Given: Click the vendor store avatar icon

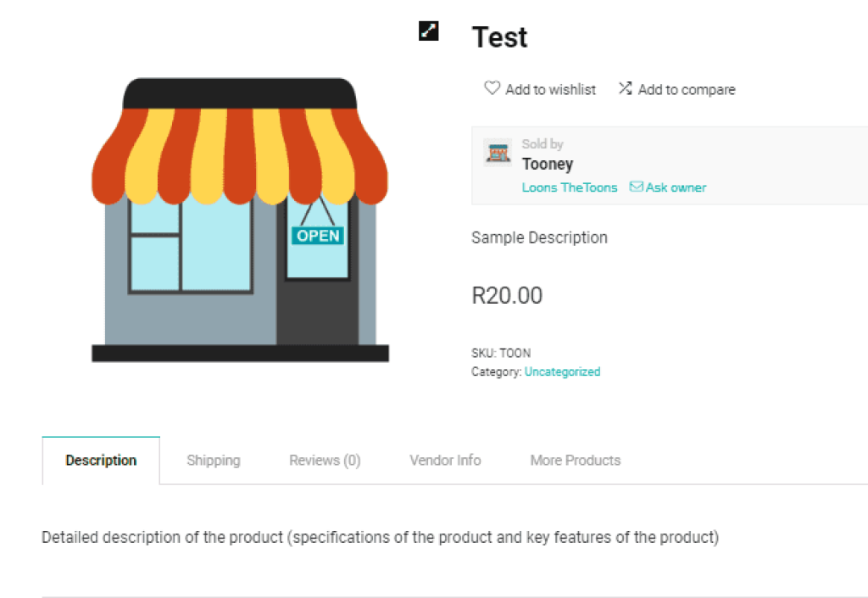Looking at the screenshot, I should (498, 153).
